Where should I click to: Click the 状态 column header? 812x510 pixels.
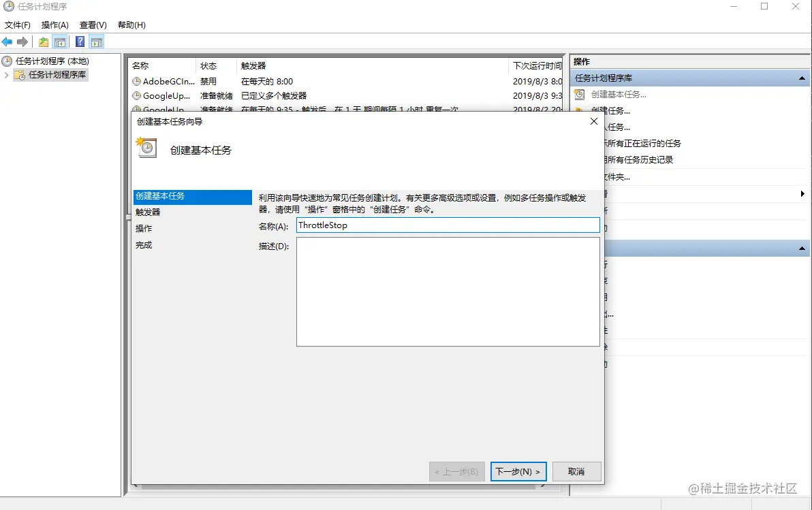point(216,66)
